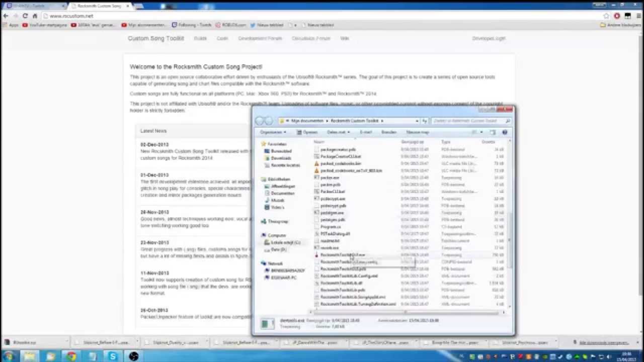Click the red extension icon in Chrome's toolbar
This screenshot has height=362, width=644.
click(617, 16)
